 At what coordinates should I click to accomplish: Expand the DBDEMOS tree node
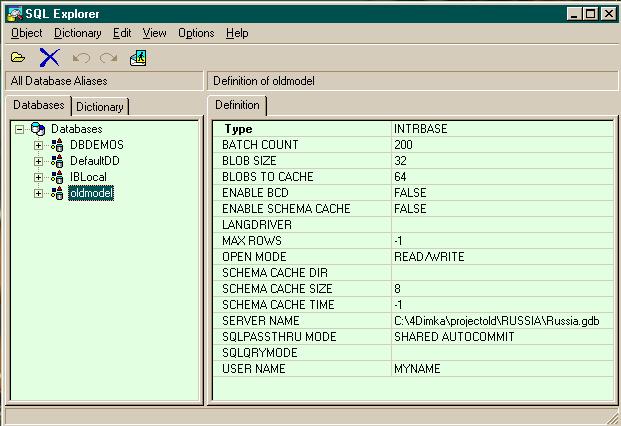[38, 145]
